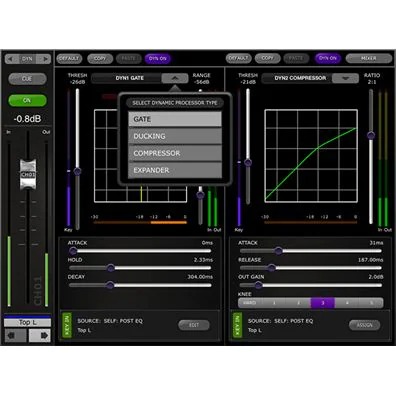Screen dimensions: 396x396
Task: Select knee setting 1
Action: pyautogui.click(x=274, y=303)
